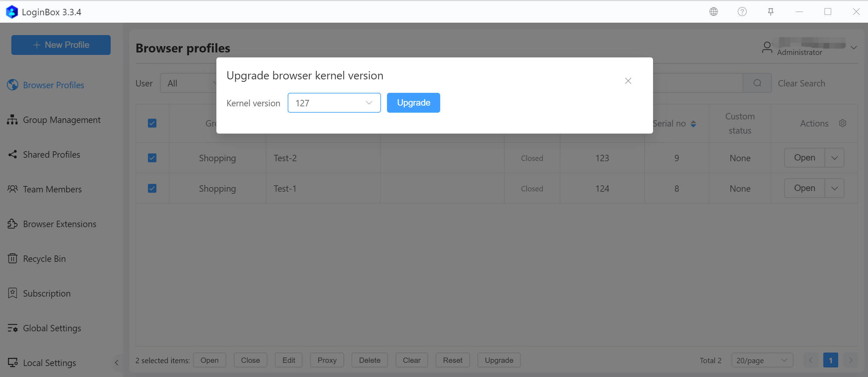
Task: Open the 20/page pagination dropdown
Action: (x=762, y=360)
